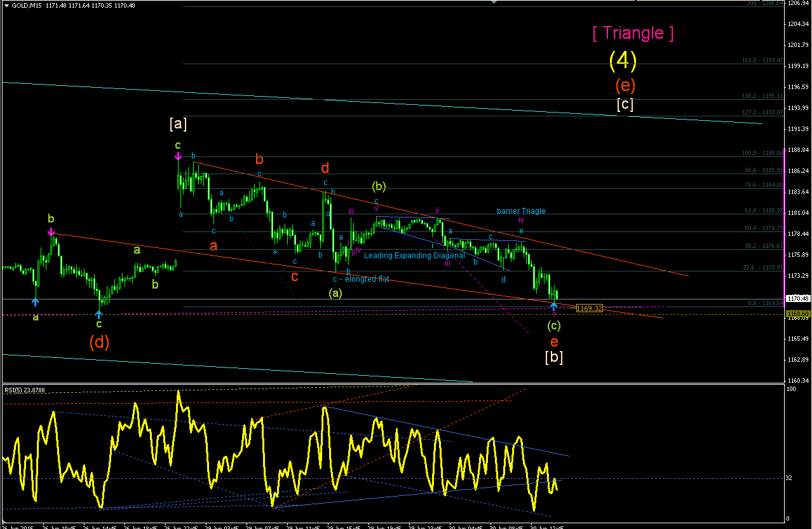Click price scale value 1165.49
812x529 pixels.
(x=798, y=339)
